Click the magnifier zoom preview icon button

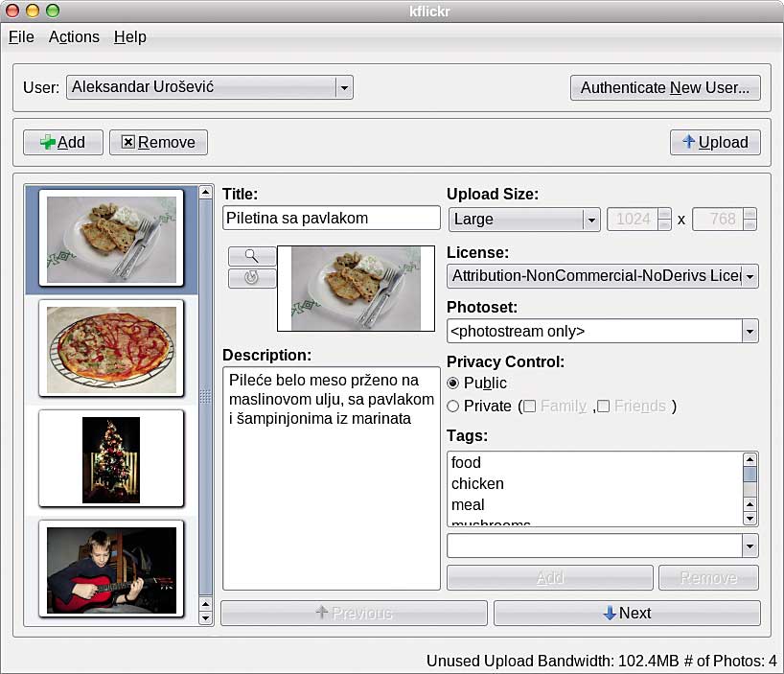pyautogui.click(x=252, y=256)
